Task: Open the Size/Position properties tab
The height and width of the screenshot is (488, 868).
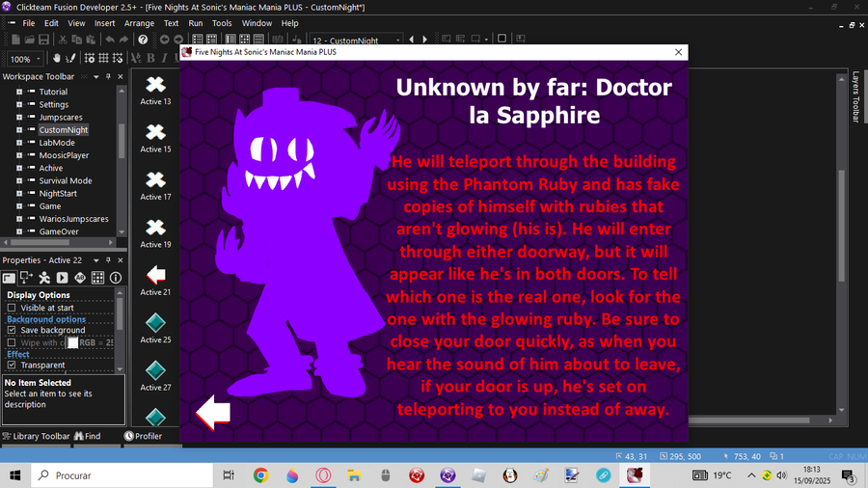Action: (27, 278)
